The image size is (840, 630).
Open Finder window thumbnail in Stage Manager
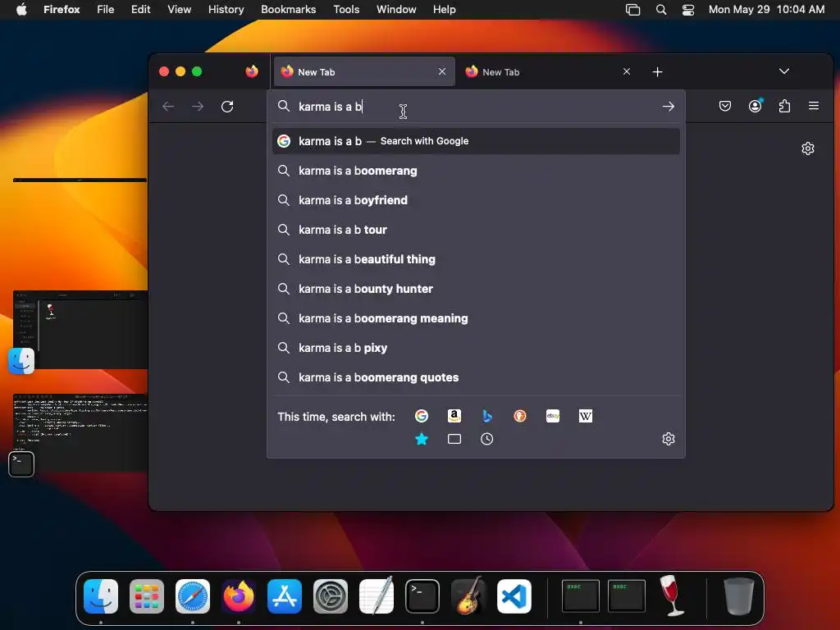click(x=80, y=330)
